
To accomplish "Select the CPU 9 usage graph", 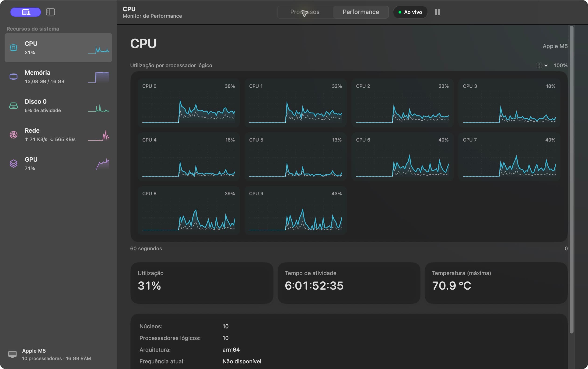I will (295, 210).
